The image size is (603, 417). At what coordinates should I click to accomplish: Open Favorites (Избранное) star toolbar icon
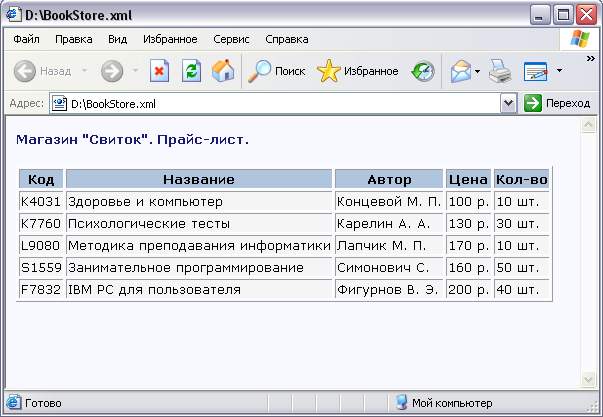328,71
